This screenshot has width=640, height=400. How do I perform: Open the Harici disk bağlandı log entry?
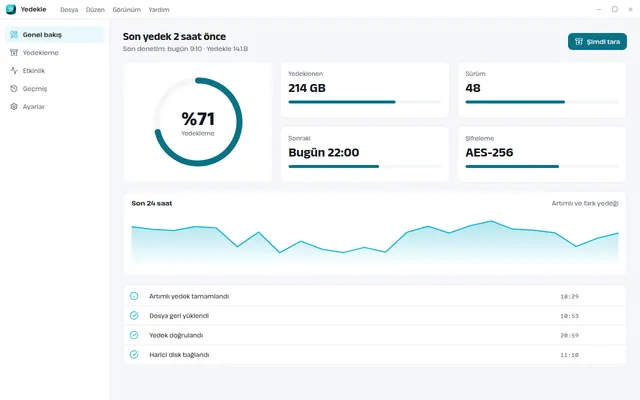point(375,355)
